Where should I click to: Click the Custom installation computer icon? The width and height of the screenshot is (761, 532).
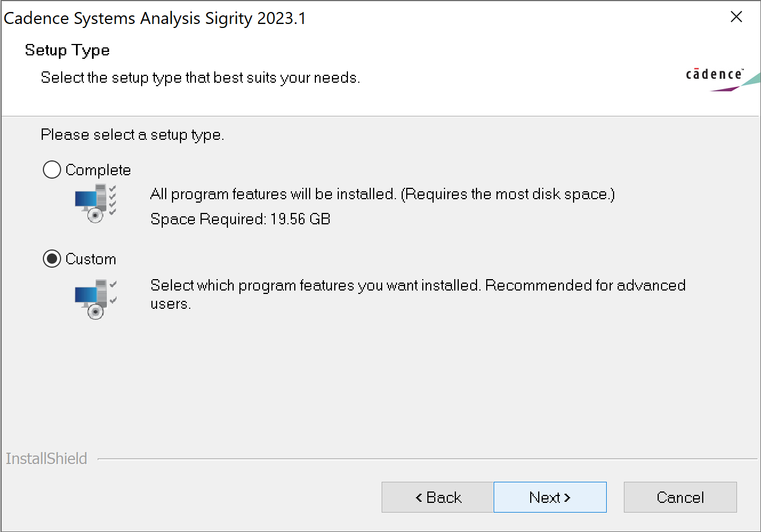click(x=91, y=299)
